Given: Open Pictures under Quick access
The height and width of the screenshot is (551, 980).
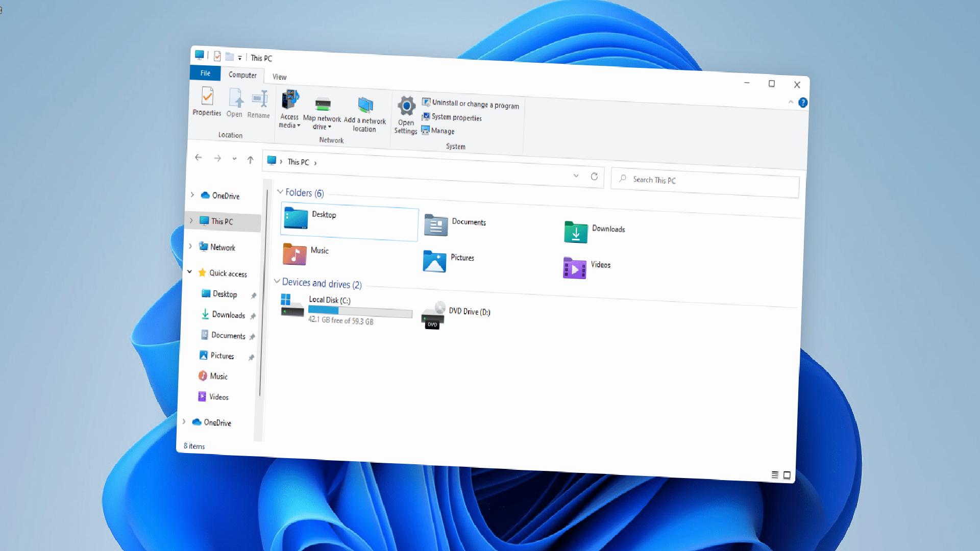Looking at the screenshot, I should pos(217,356).
